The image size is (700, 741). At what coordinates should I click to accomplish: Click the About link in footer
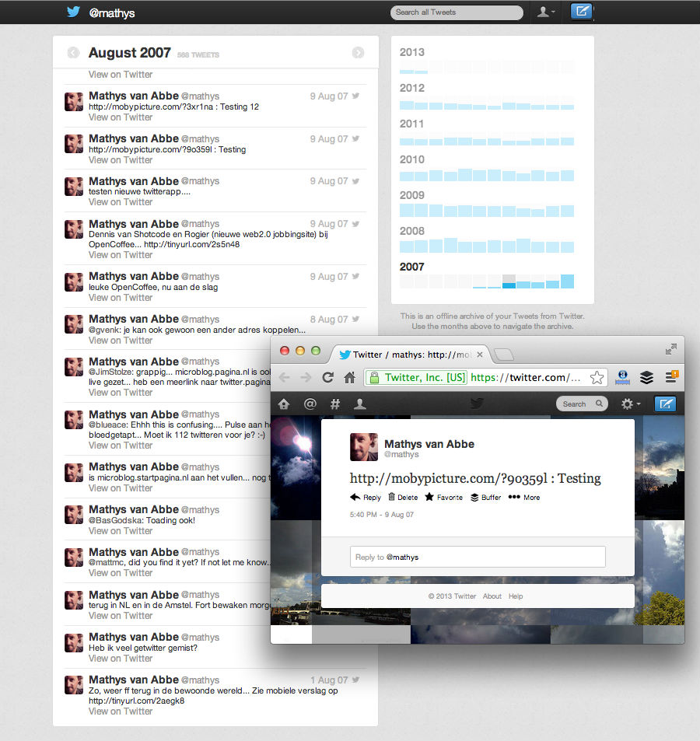tap(492, 596)
